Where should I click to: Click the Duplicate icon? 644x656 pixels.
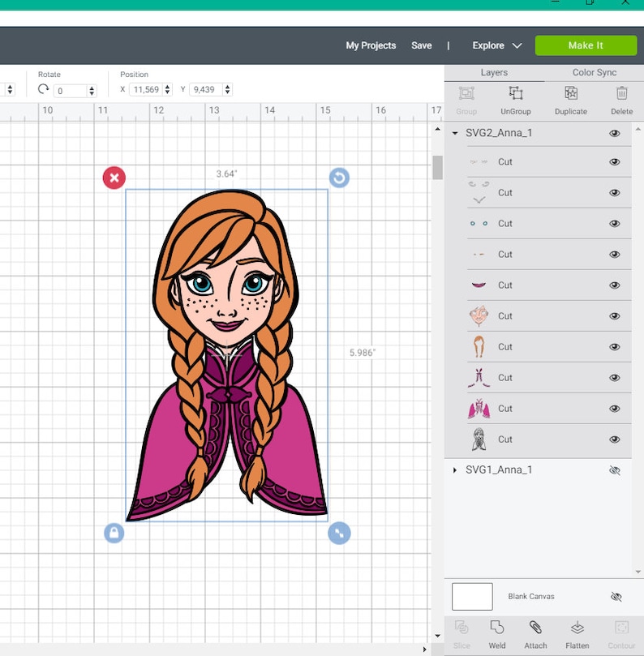coord(571,93)
